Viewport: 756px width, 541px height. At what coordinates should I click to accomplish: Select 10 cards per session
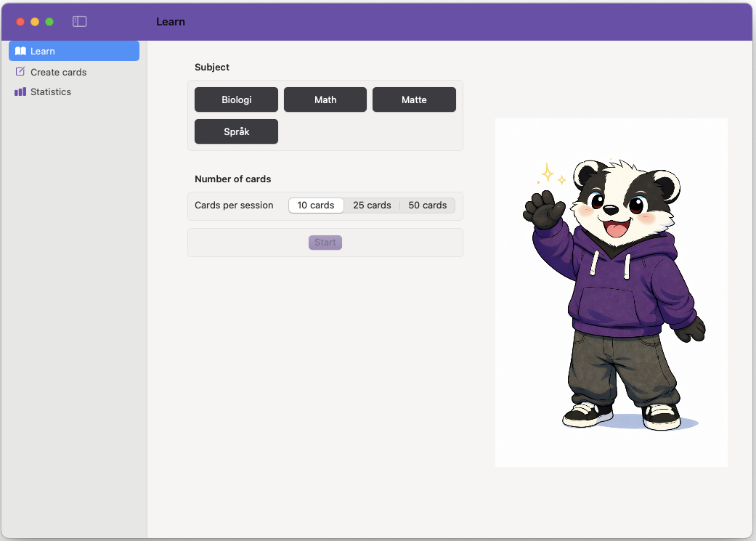point(316,206)
